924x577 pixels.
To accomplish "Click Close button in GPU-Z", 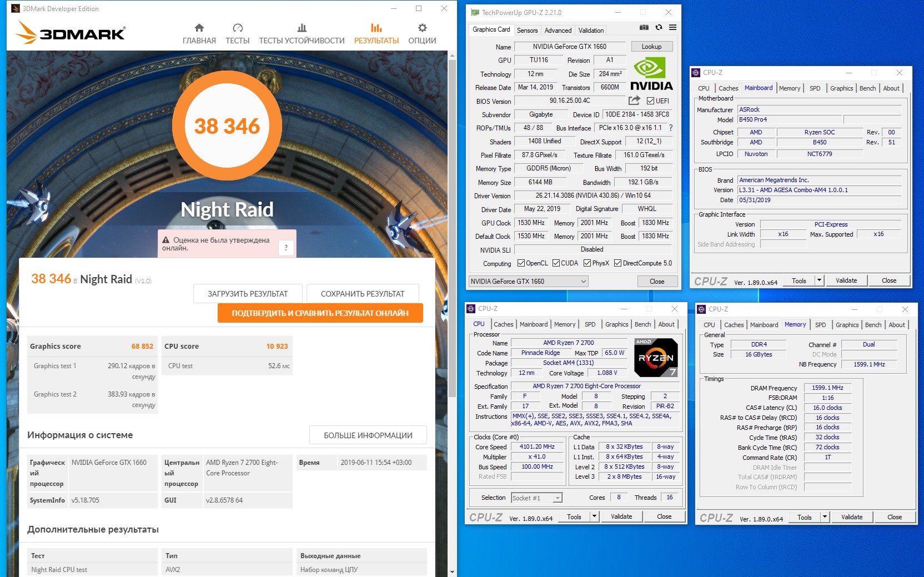I will [657, 282].
